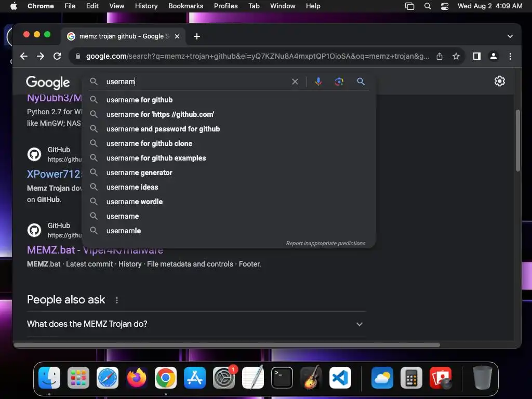
Task: Click the Chrome back arrow button
Action: 24,56
